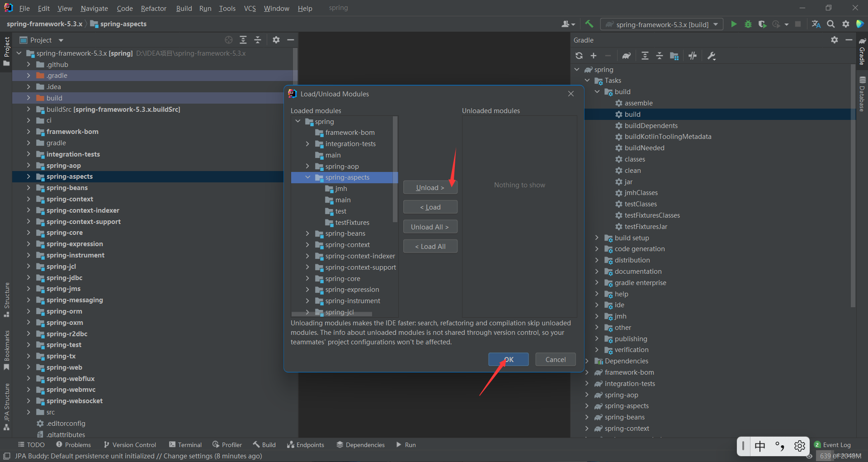Select opened file locate icon in Project panel
Image resolution: width=868 pixels, height=462 pixels.
click(229, 40)
